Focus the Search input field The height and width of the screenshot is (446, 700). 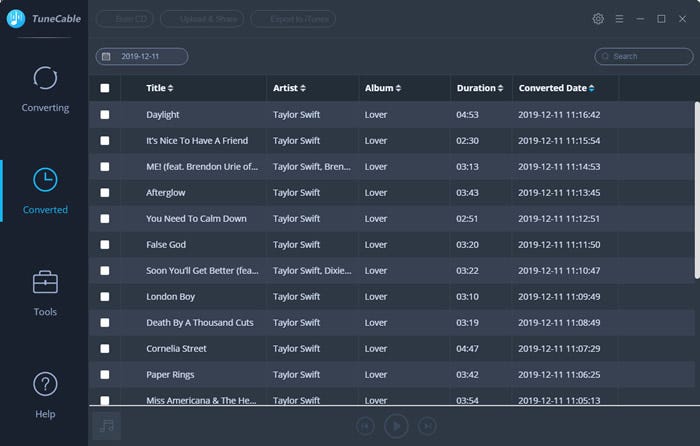click(x=644, y=56)
